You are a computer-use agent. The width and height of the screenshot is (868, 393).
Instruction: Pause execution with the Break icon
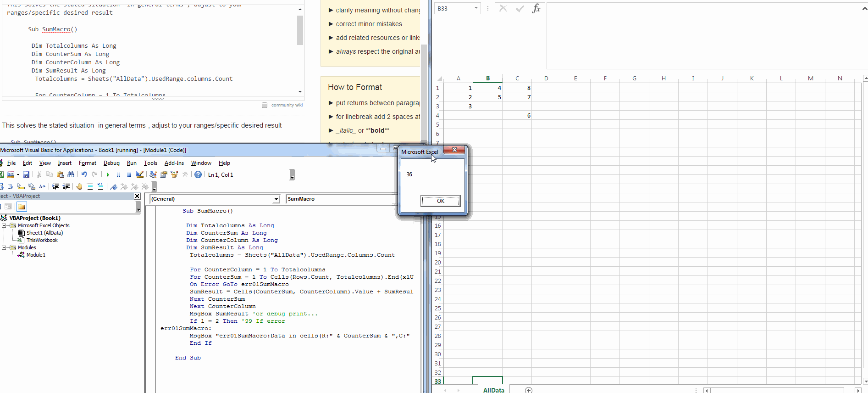click(x=118, y=174)
